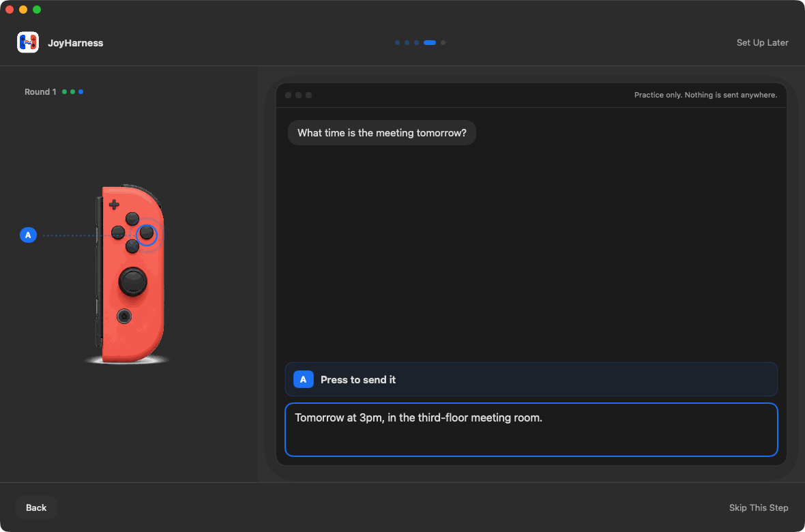Click Set Up Later
The image size is (805, 532).
[763, 42]
